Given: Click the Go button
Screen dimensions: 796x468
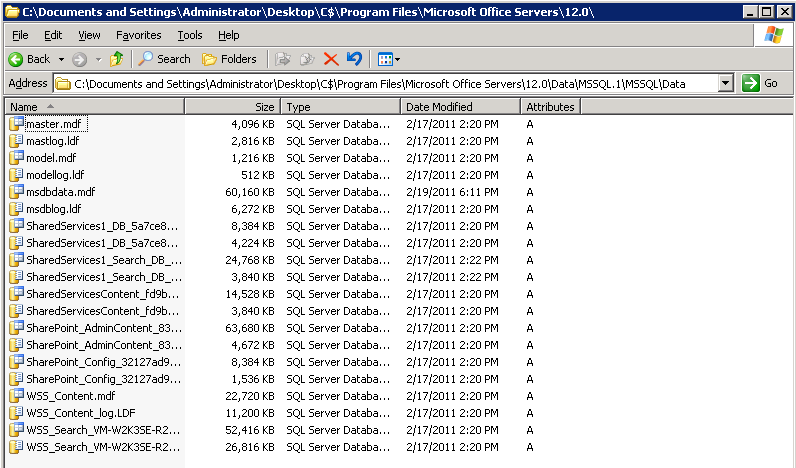Looking at the screenshot, I should [x=760, y=83].
